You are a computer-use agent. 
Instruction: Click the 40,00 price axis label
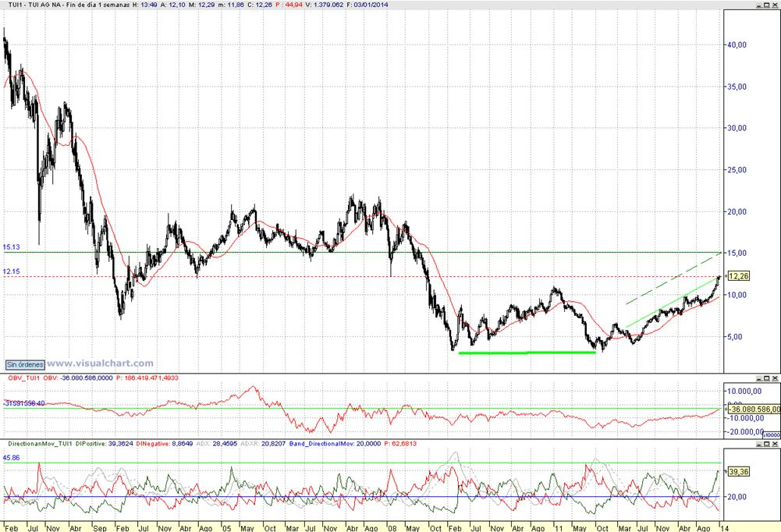pyautogui.click(x=737, y=44)
